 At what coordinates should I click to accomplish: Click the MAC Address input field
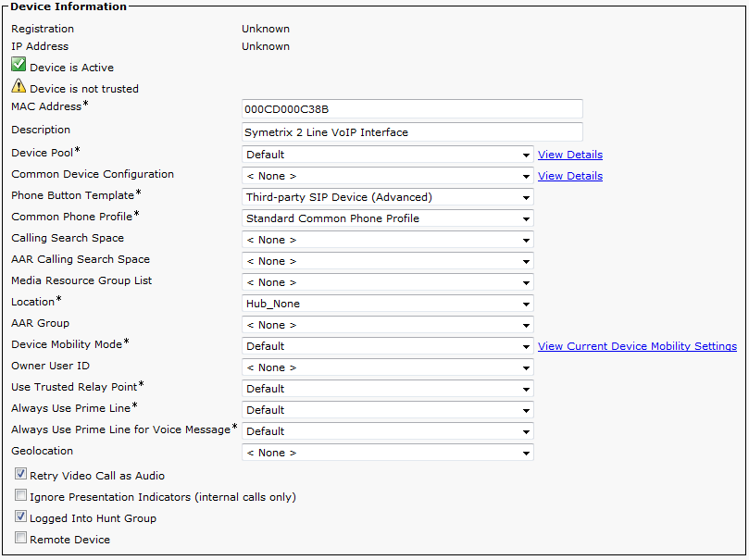(x=412, y=109)
